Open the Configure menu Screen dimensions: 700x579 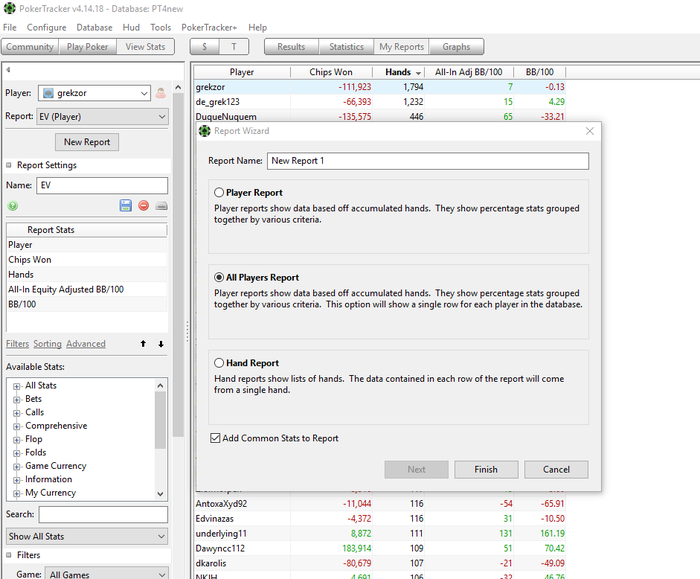[x=46, y=27]
